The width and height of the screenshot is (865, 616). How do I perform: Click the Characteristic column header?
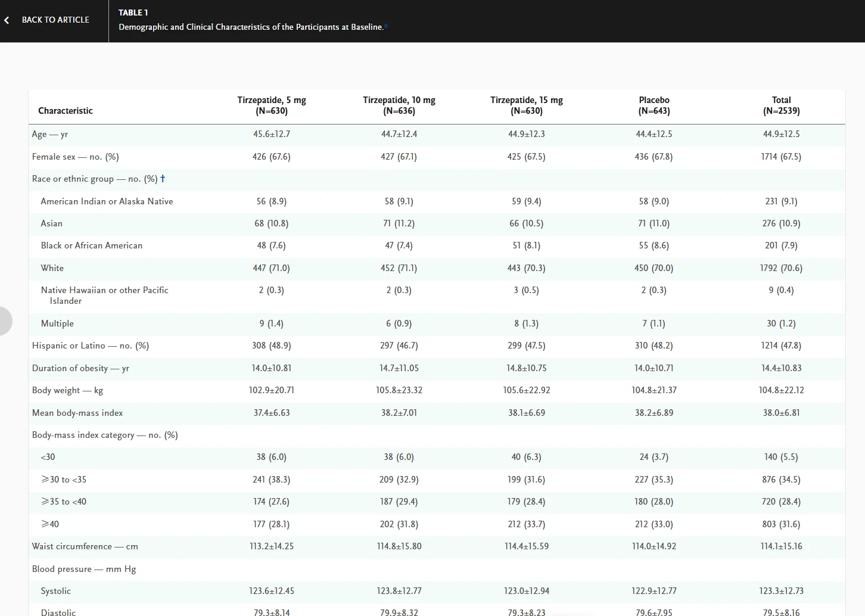(x=66, y=111)
